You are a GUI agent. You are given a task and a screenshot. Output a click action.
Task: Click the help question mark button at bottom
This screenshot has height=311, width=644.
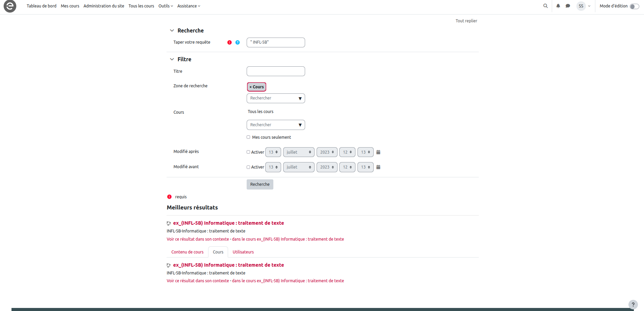click(x=633, y=305)
